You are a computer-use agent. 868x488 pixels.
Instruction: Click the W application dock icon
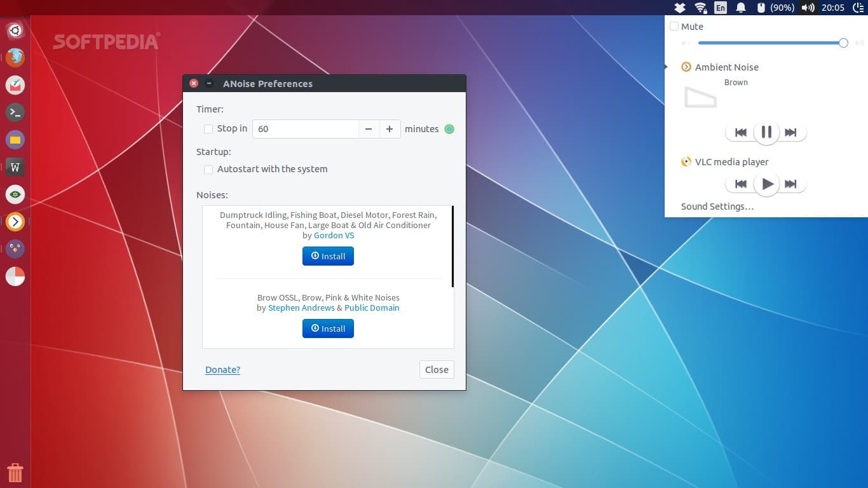(x=15, y=167)
